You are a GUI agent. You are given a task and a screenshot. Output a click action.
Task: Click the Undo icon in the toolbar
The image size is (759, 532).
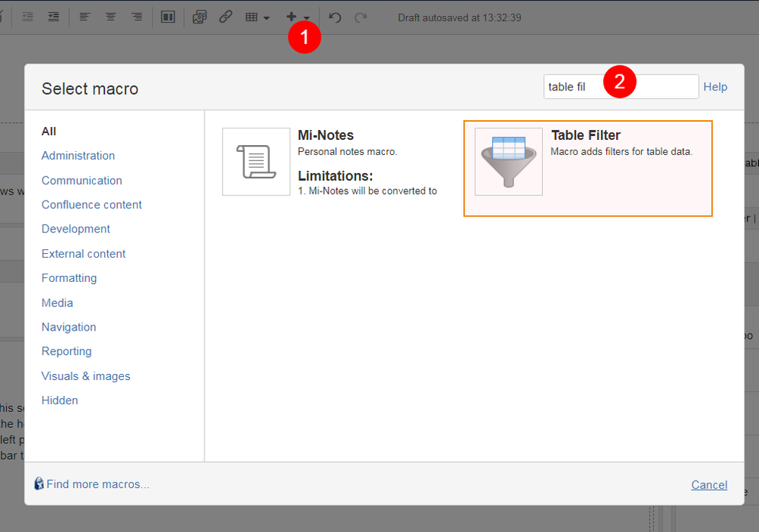pyautogui.click(x=335, y=17)
